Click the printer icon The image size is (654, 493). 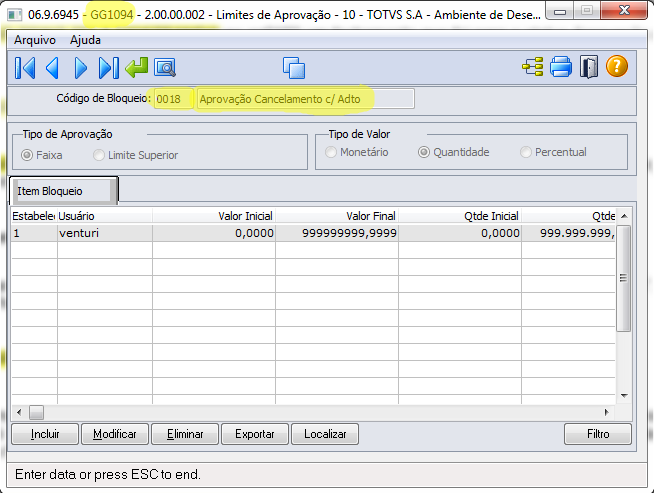[x=561, y=67]
